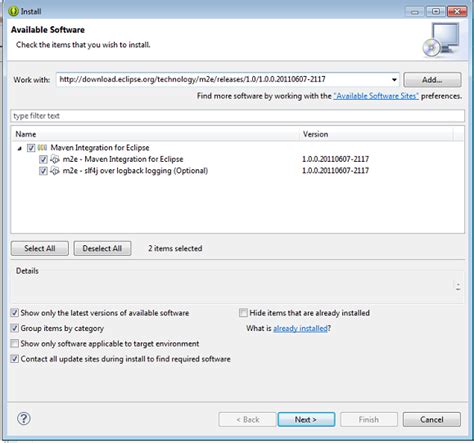The image size is (474, 443).
Task: Toggle Show only the latest versions checkbox
Action: pos(14,313)
